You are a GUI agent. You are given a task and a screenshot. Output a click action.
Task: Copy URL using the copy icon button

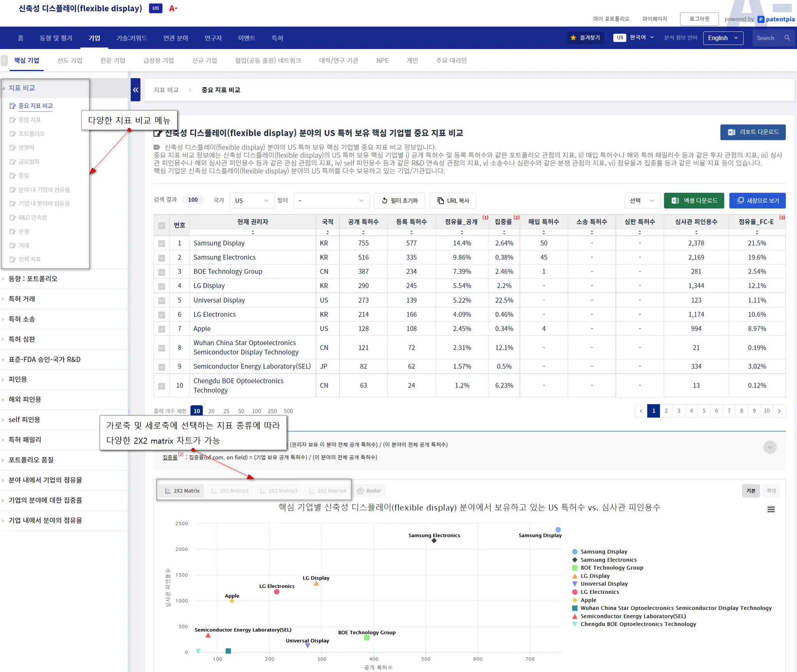(453, 200)
